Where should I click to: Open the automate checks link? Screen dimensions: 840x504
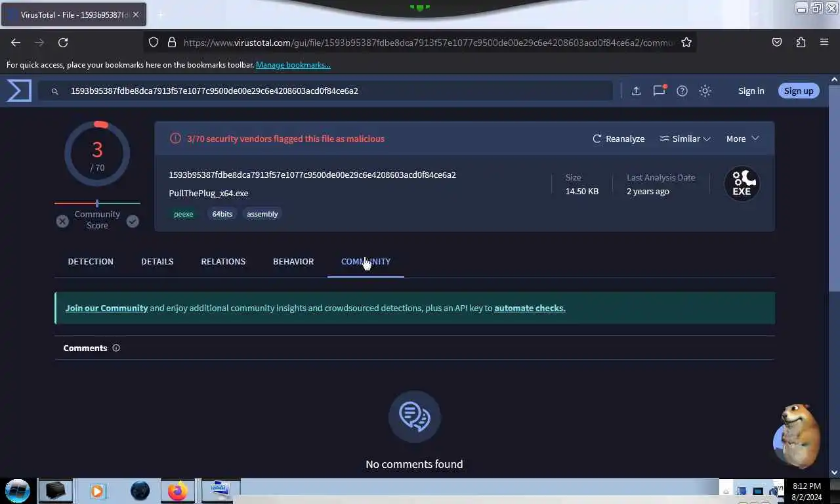click(x=530, y=308)
